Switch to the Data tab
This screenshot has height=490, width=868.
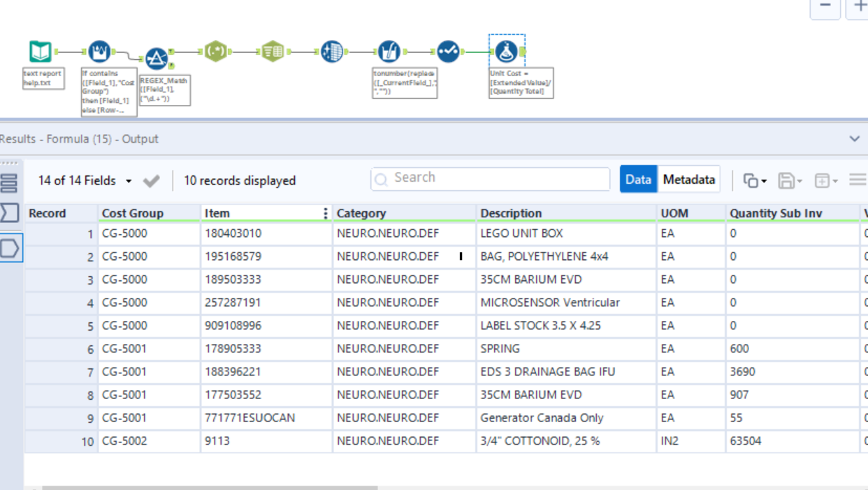click(x=638, y=179)
